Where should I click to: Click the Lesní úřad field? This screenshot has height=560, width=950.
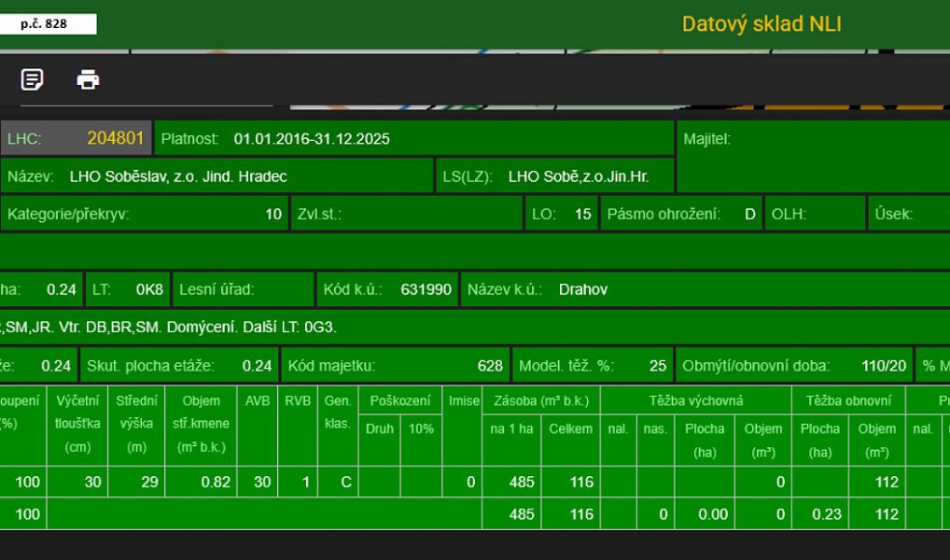pyautogui.click(x=244, y=289)
